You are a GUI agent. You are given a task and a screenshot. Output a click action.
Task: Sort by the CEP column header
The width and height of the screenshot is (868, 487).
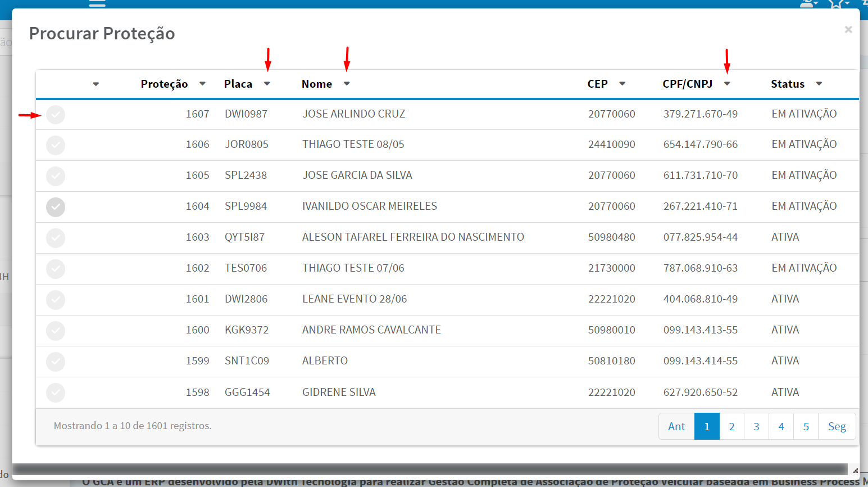(598, 84)
